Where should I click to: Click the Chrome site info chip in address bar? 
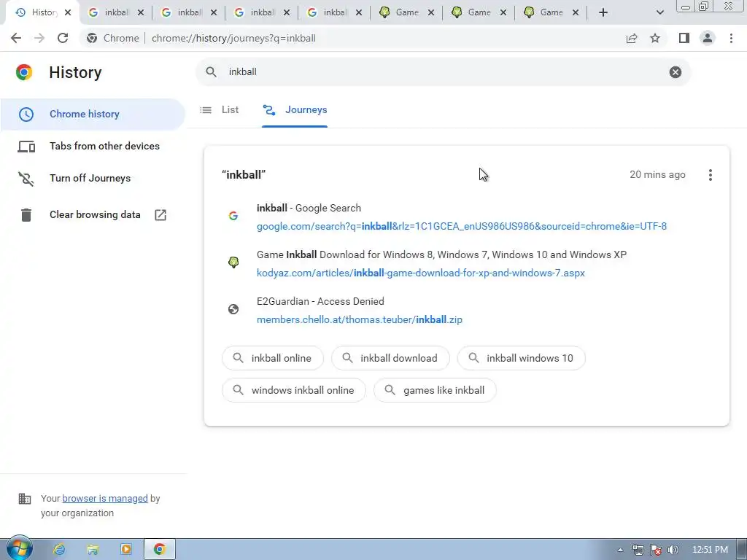coord(113,38)
